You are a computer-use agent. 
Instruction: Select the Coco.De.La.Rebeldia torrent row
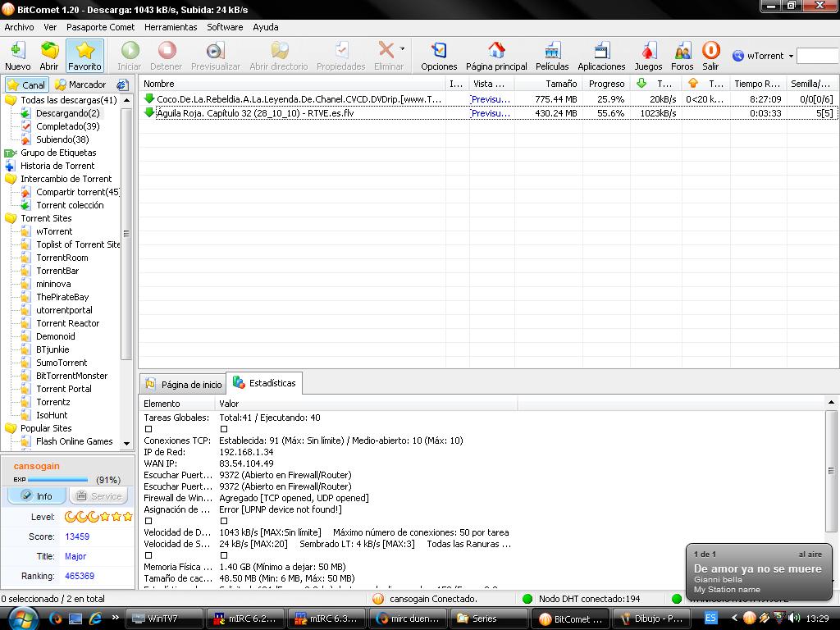[x=489, y=99]
